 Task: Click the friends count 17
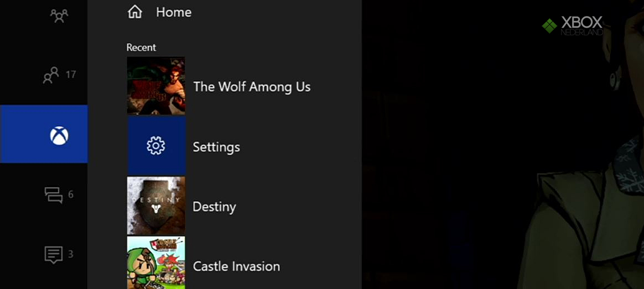71,75
